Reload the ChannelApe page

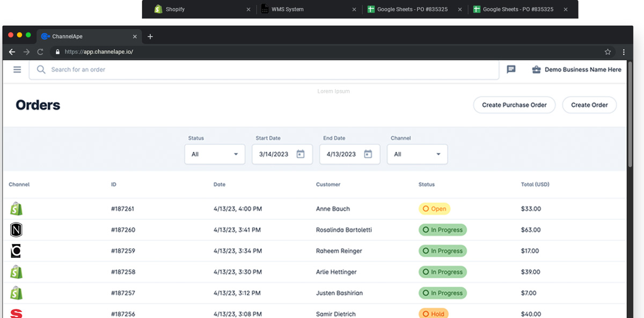coord(40,52)
